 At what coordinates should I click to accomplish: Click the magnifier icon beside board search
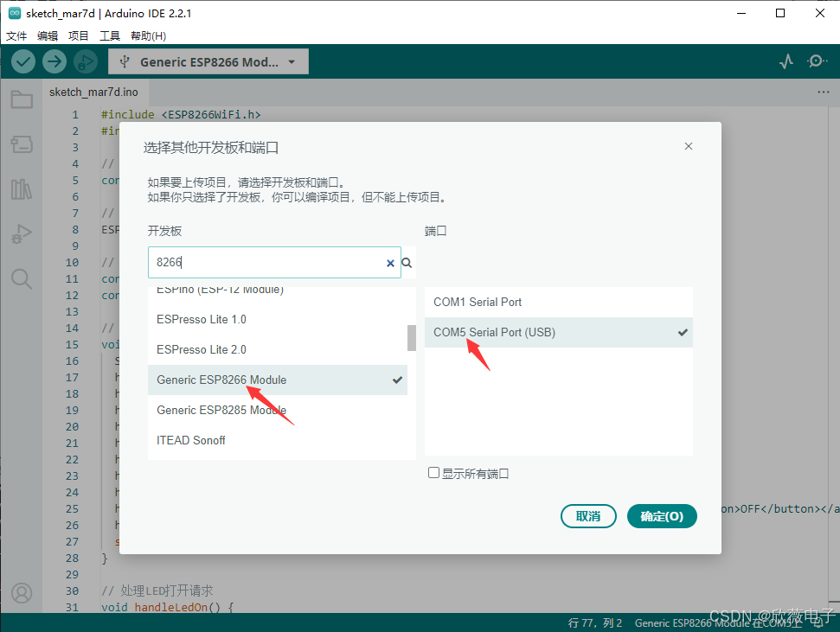[x=407, y=263]
